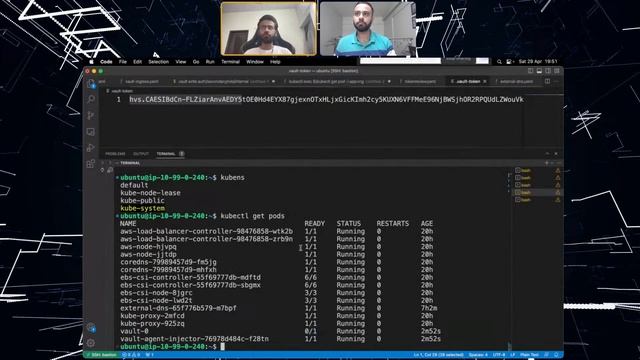
Task: Open the View menu
Action: (x=181, y=62)
